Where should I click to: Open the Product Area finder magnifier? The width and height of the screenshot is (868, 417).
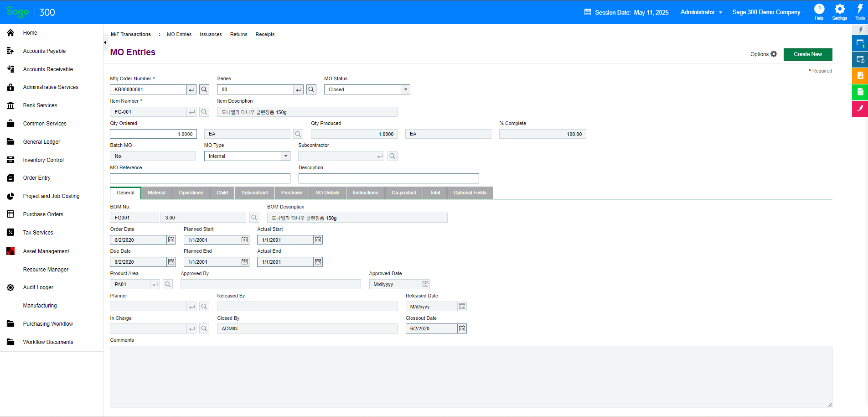point(168,284)
